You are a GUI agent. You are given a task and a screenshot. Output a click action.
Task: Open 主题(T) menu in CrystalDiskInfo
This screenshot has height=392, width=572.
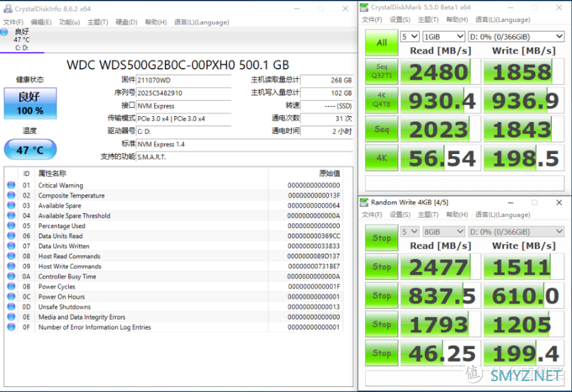pos(98,22)
